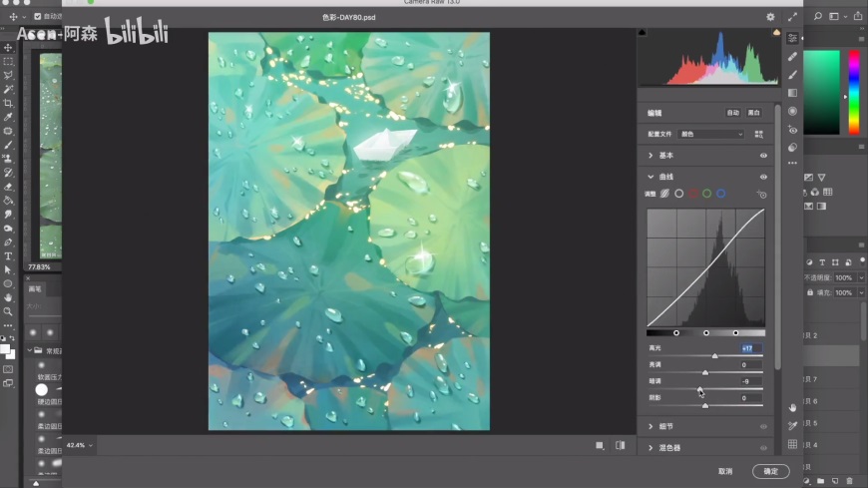Open opacity 100% dropdown in Layers panel
Image resolution: width=868 pixels, height=488 pixels.
click(x=861, y=277)
